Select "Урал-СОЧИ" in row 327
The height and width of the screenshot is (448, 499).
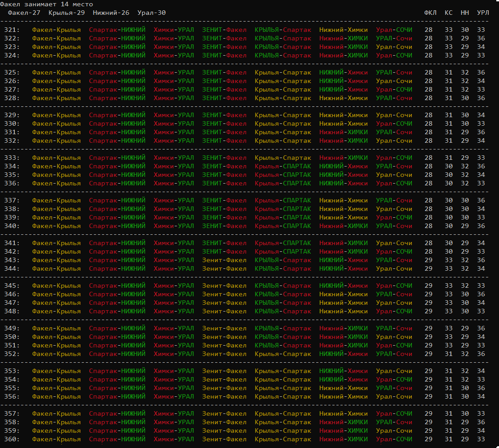(394, 90)
